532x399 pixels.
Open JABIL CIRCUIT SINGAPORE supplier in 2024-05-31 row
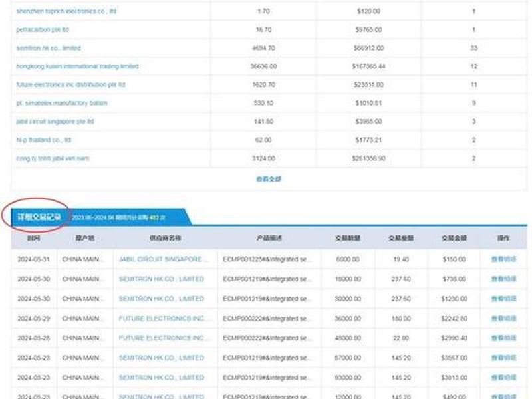164,259
